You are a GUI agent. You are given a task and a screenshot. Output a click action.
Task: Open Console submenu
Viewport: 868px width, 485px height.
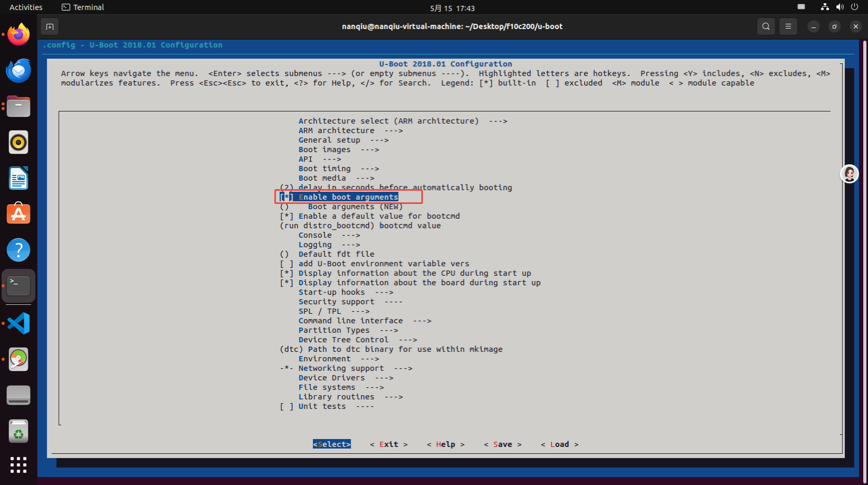click(329, 235)
